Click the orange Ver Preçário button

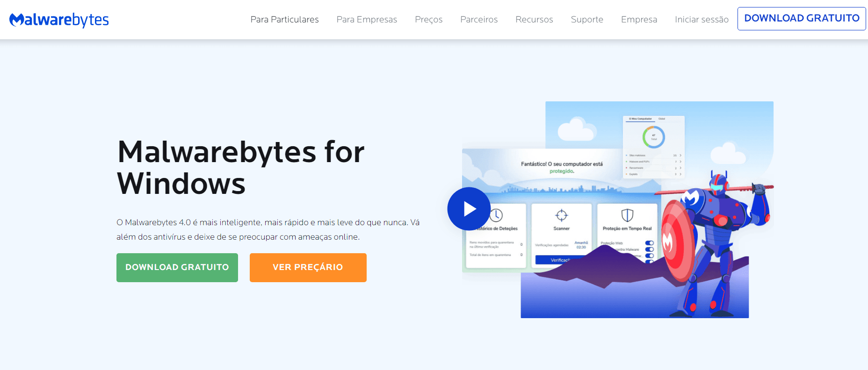pos(308,268)
